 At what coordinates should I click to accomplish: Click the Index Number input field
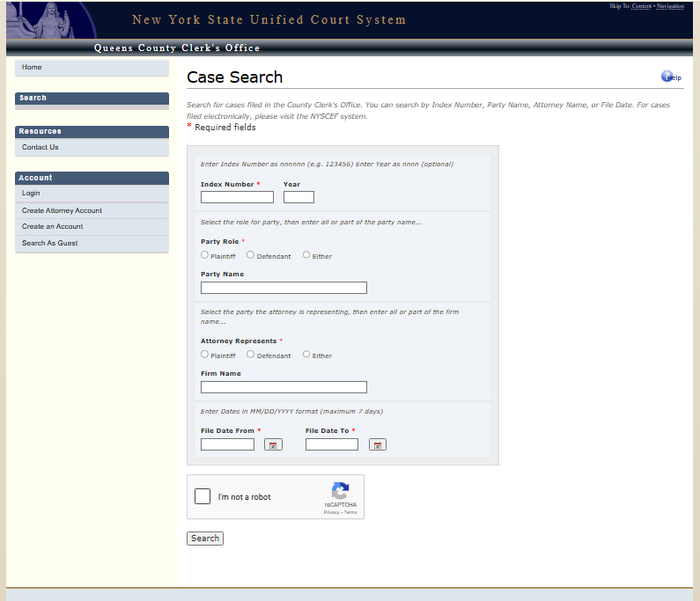tap(237, 197)
